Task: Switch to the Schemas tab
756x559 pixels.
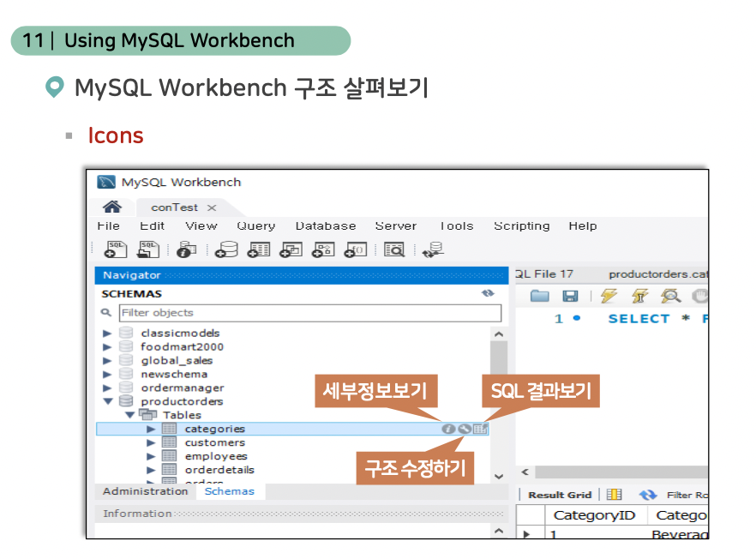Action: tap(230, 491)
